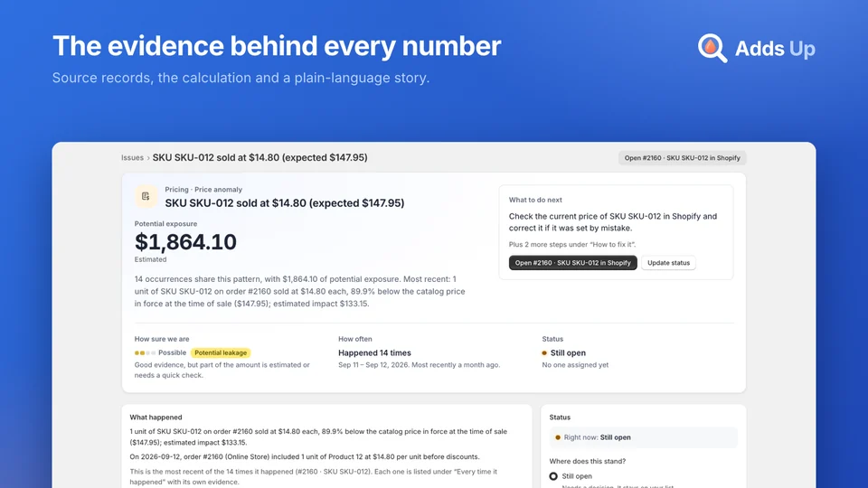Image resolution: width=868 pixels, height=488 pixels.
Task: Click the Potential leakage badge
Action: click(x=221, y=352)
